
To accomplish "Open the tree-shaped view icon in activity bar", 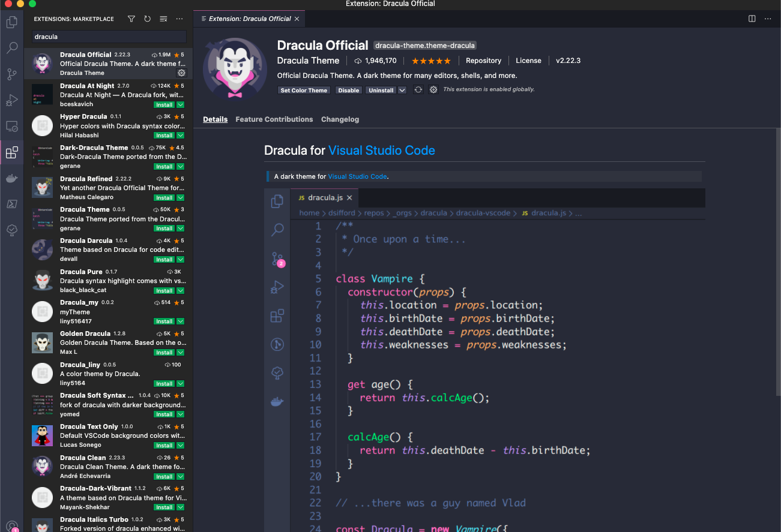I will 11,230.
